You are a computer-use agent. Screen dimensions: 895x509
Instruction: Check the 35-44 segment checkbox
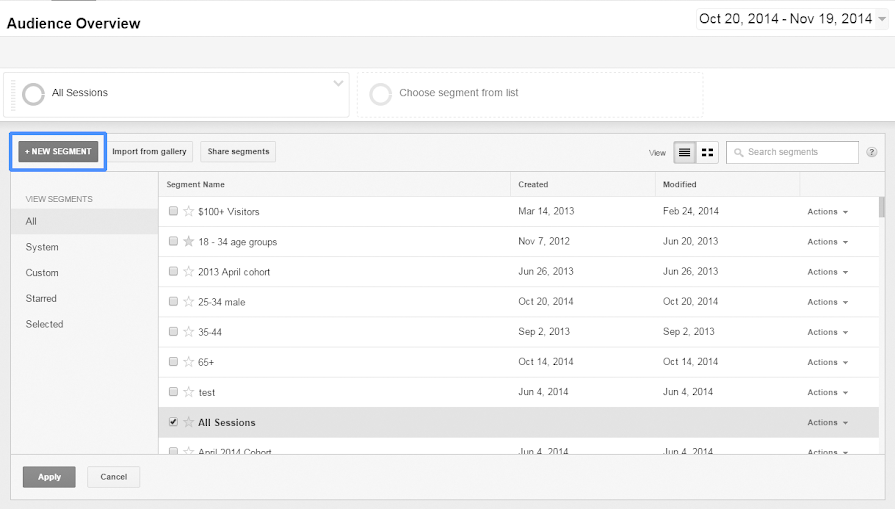pos(173,332)
